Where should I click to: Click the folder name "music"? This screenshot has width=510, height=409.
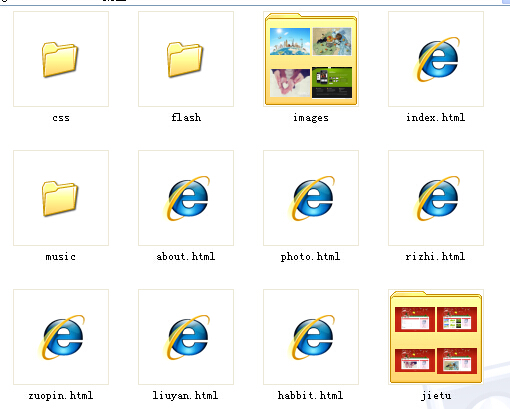coord(61,257)
